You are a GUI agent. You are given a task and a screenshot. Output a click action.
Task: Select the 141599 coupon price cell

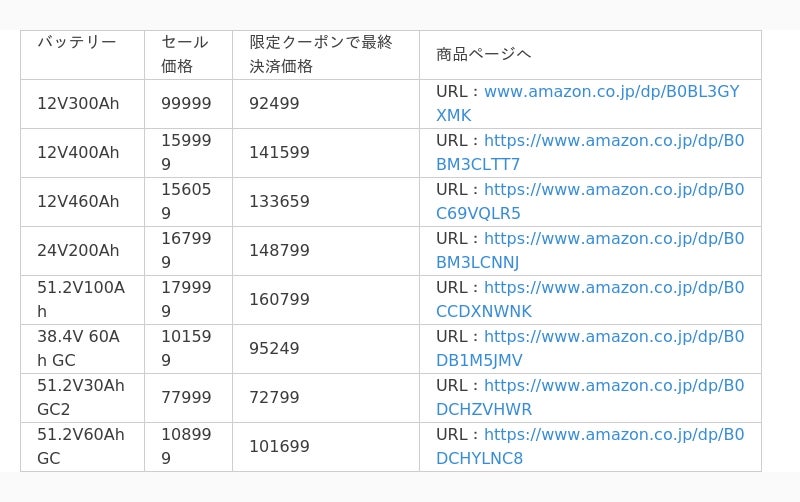[x=279, y=153]
